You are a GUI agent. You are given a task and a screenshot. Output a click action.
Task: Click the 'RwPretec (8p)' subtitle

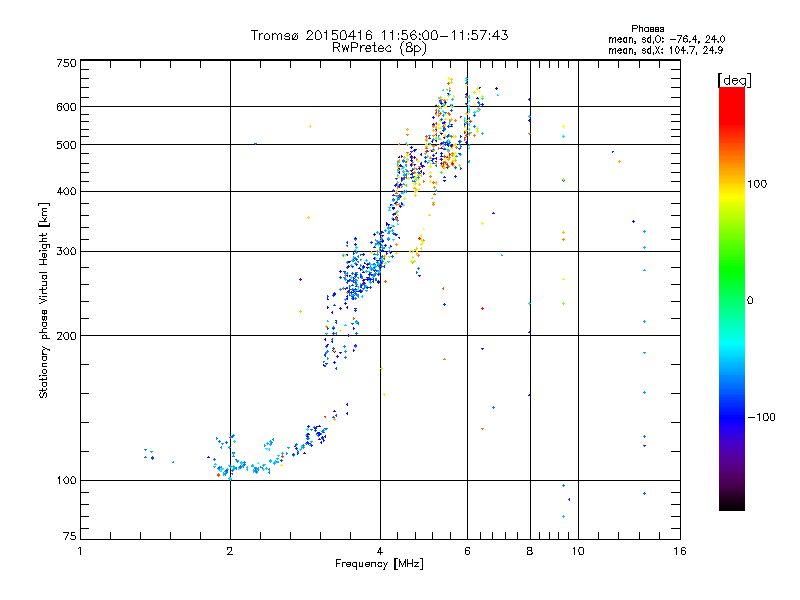pos(379,48)
